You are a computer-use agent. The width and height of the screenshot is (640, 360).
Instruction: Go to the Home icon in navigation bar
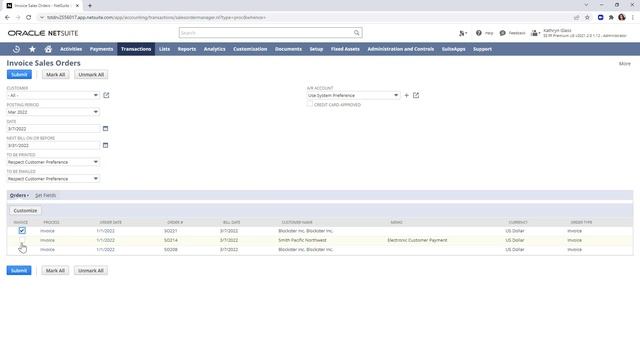(x=48, y=49)
